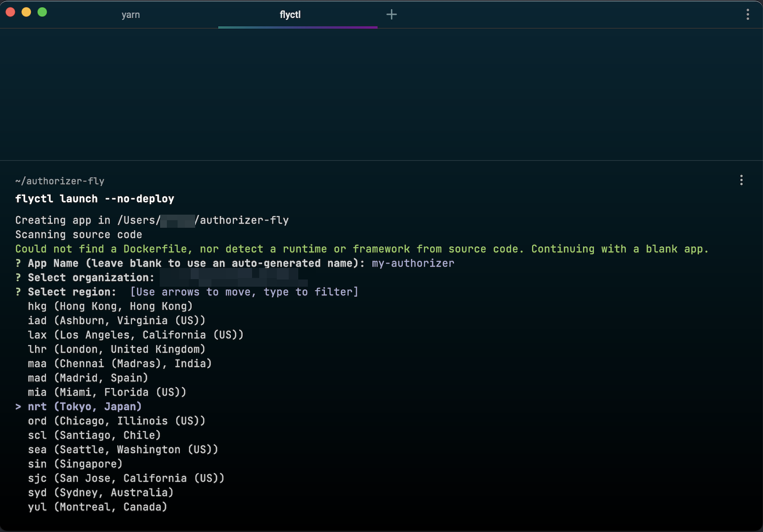Switch to the flyctl tab
The image size is (763, 532).
click(x=290, y=14)
